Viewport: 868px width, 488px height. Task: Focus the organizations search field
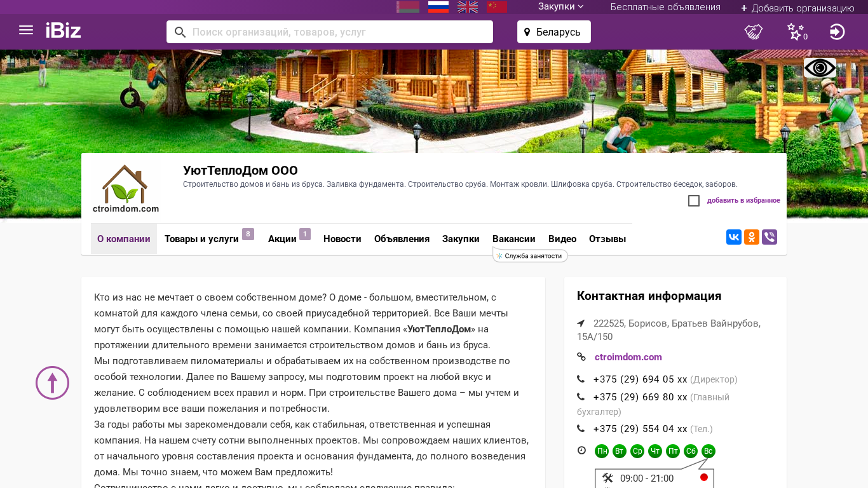click(x=330, y=32)
